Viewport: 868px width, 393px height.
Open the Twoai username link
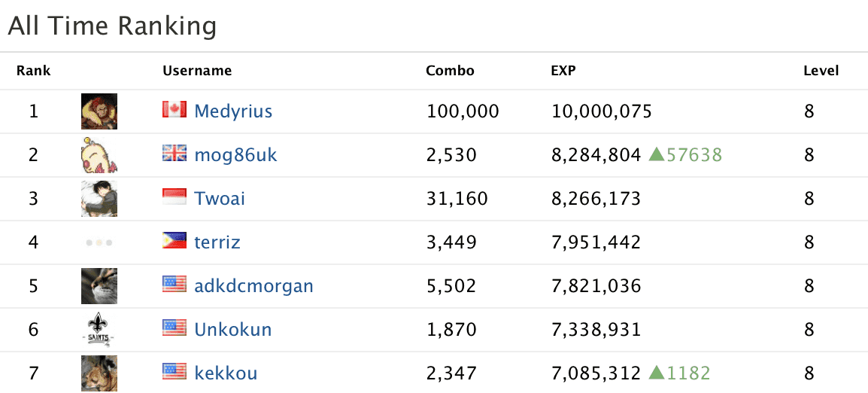point(220,199)
